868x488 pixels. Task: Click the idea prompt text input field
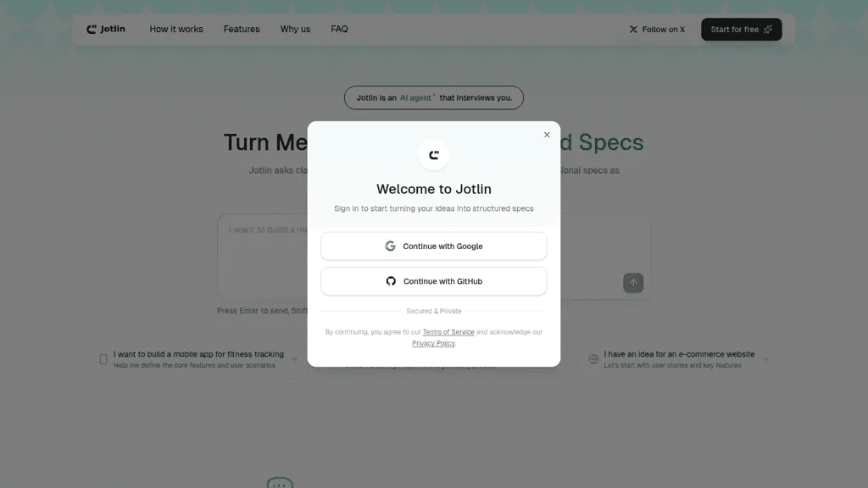click(x=263, y=257)
